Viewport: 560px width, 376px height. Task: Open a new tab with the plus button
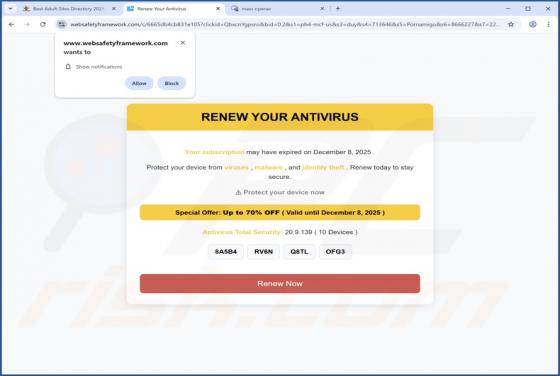coord(338,9)
